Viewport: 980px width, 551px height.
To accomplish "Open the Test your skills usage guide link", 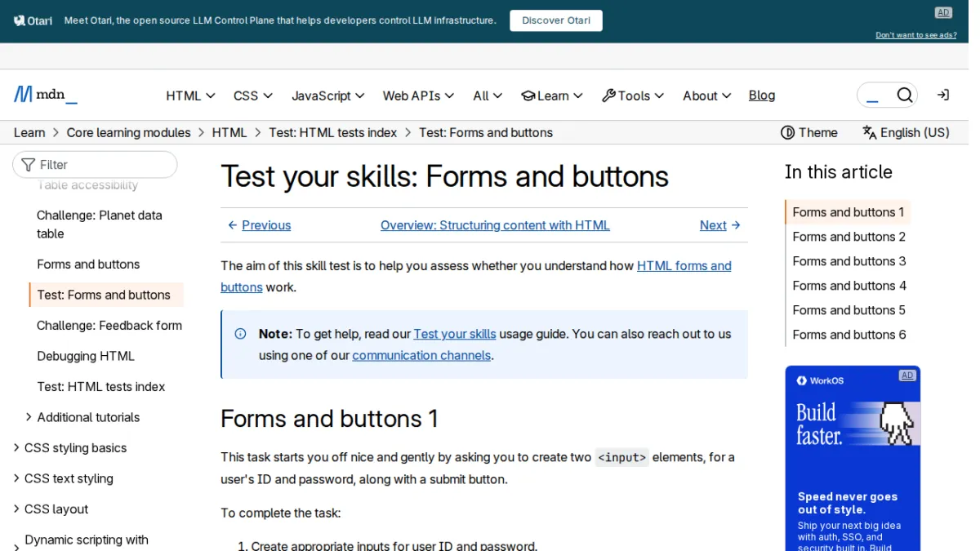I will click(x=455, y=334).
